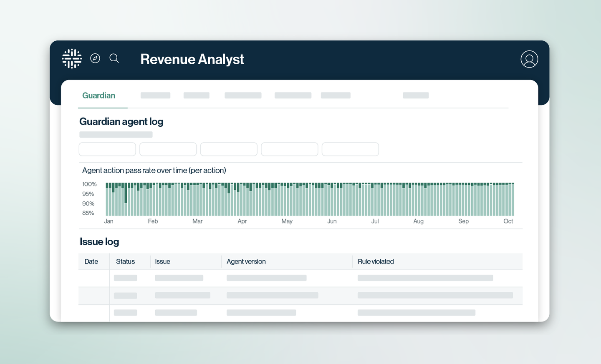Click the magnifying glass search icon
601x364 pixels.
pyautogui.click(x=114, y=58)
